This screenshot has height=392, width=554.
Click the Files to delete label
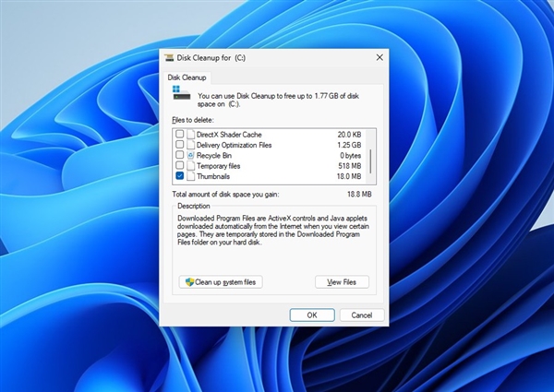[193, 120]
